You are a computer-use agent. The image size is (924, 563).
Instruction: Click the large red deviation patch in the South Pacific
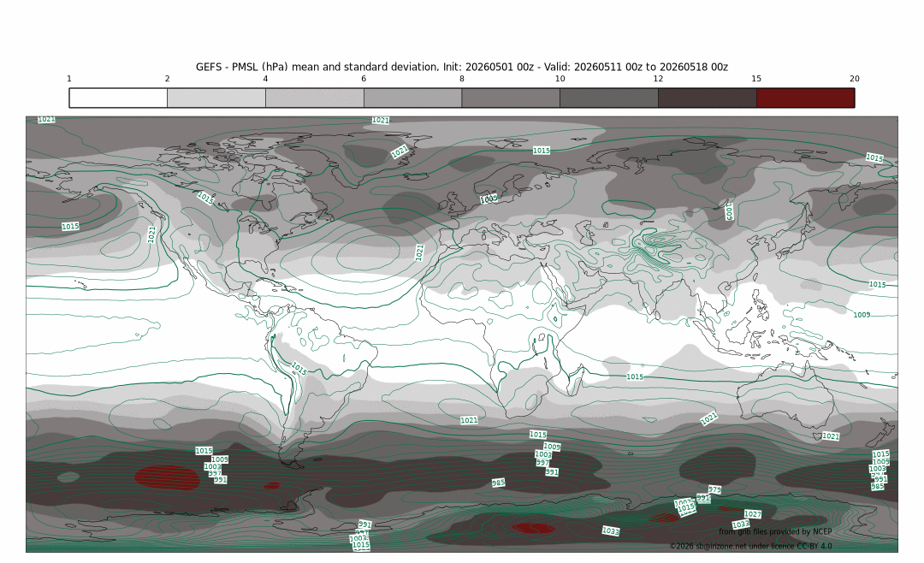point(168,477)
